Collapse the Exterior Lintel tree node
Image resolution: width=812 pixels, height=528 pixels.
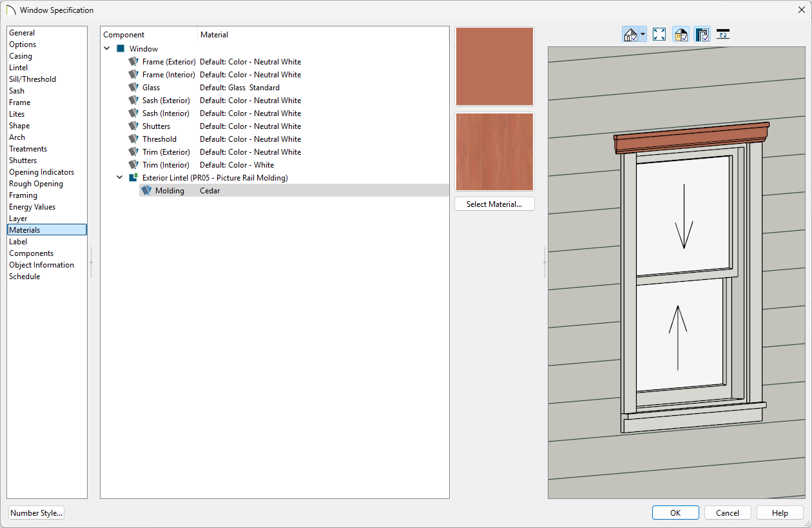click(120, 178)
